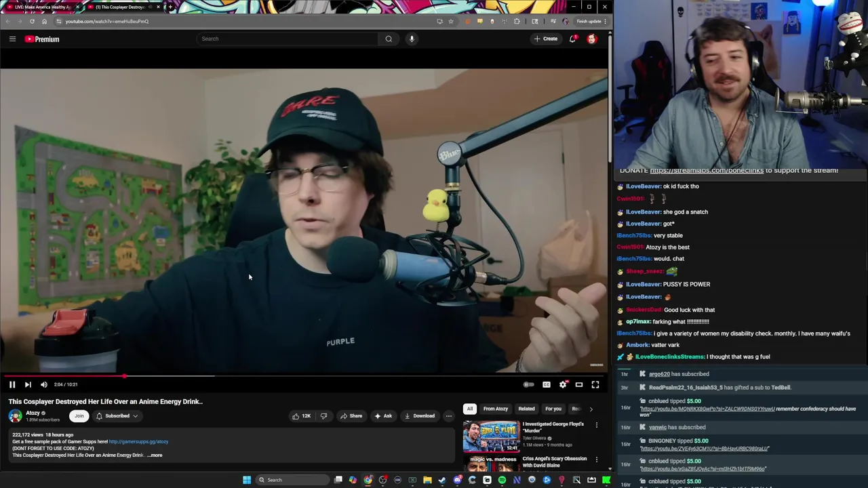Click the search magnifier button
This screenshot has width=868, height=488.
pyautogui.click(x=389, y=39)
